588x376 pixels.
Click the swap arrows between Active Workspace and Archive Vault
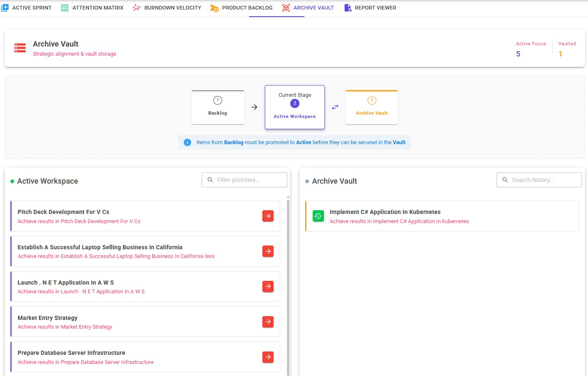tap(335, 107)
